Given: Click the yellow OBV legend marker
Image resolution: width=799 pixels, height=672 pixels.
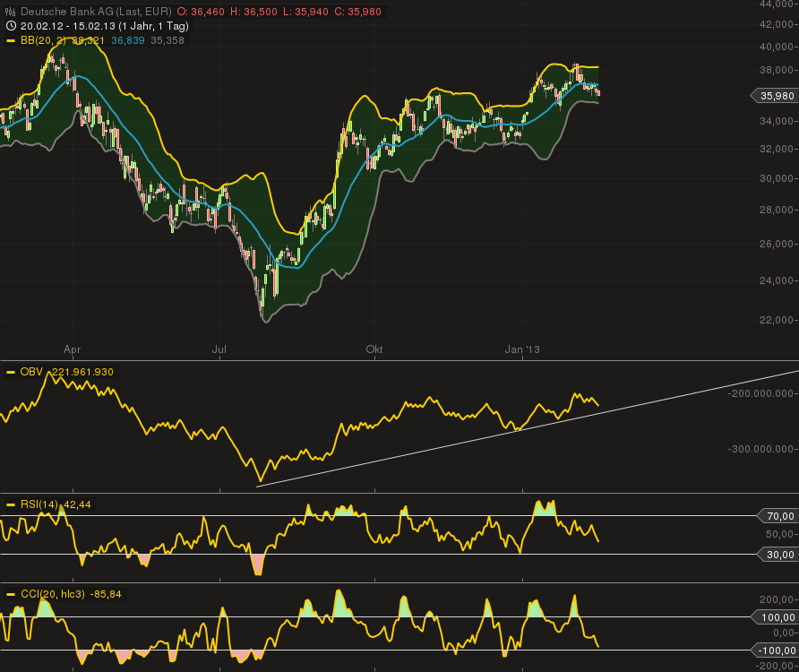Looking at the screenshot, I should click(x=10, y=372).
